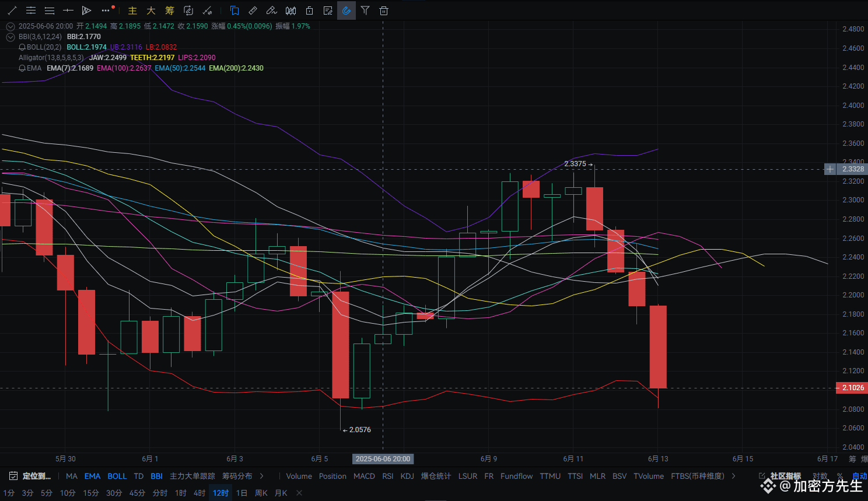Click 定位到 locate to date
This screenshot has width=868, height=501.
point(37,476)
